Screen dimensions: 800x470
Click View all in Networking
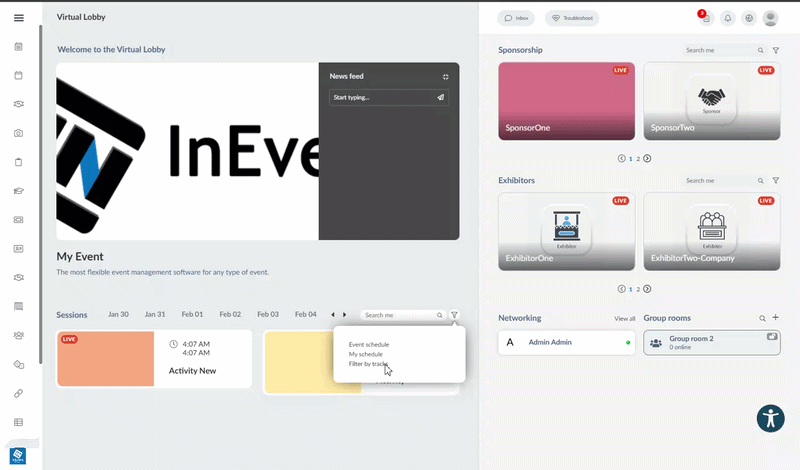(x=624, y=319)
